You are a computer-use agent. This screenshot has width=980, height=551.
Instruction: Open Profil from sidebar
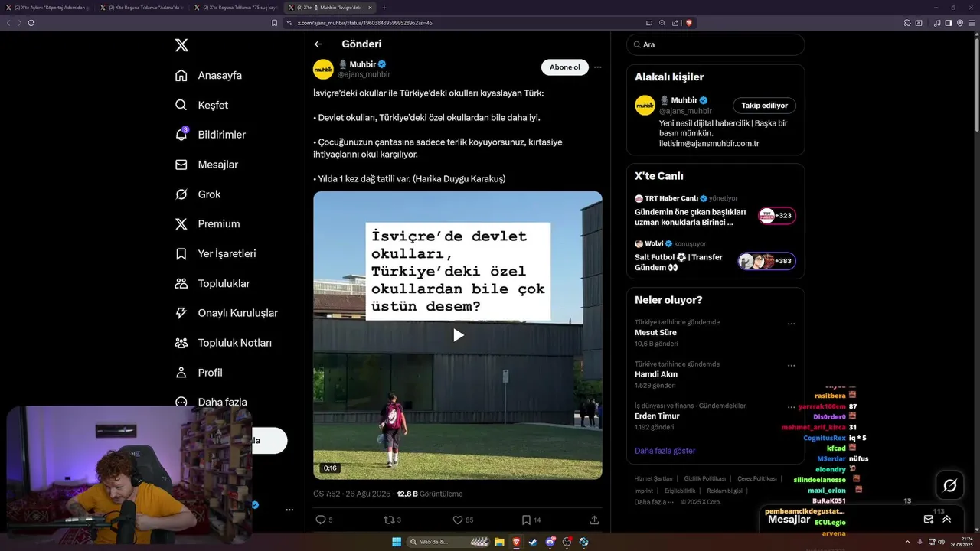198,373
